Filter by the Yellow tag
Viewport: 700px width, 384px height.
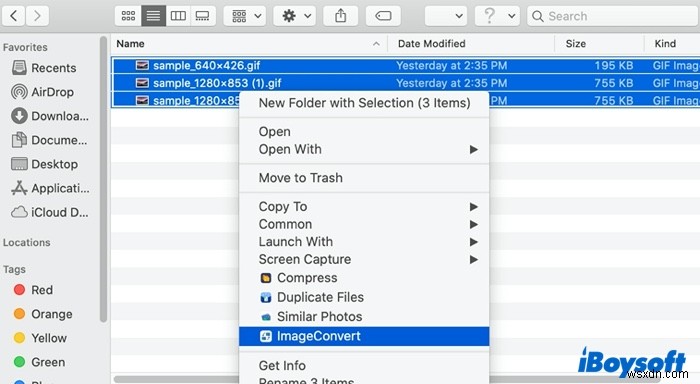40,338
